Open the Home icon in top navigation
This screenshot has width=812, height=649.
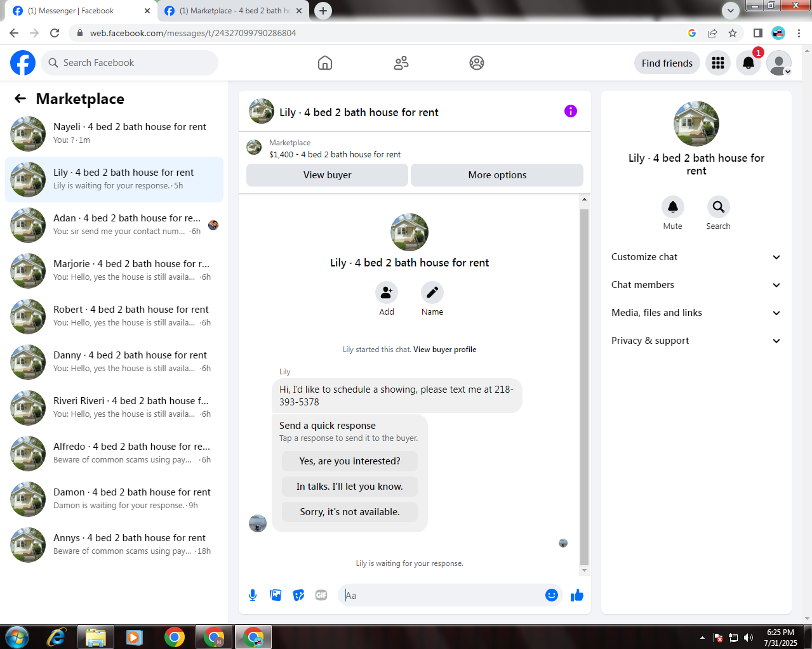pos(325,63)
